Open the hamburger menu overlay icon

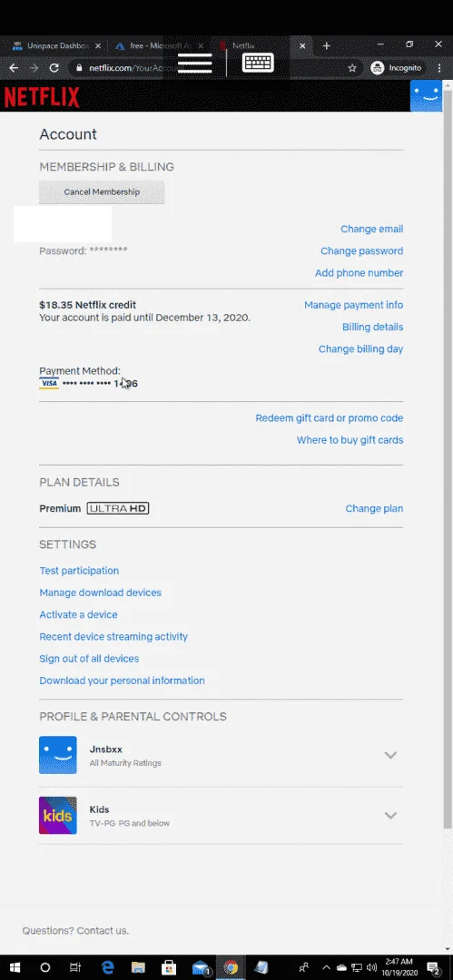click(194, 64)
